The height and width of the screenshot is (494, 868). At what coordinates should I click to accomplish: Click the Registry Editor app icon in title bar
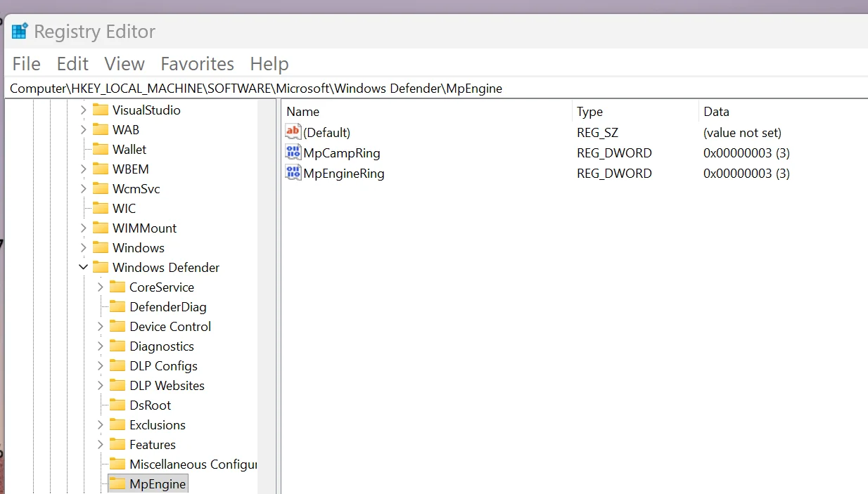click(x=20, y=32)
